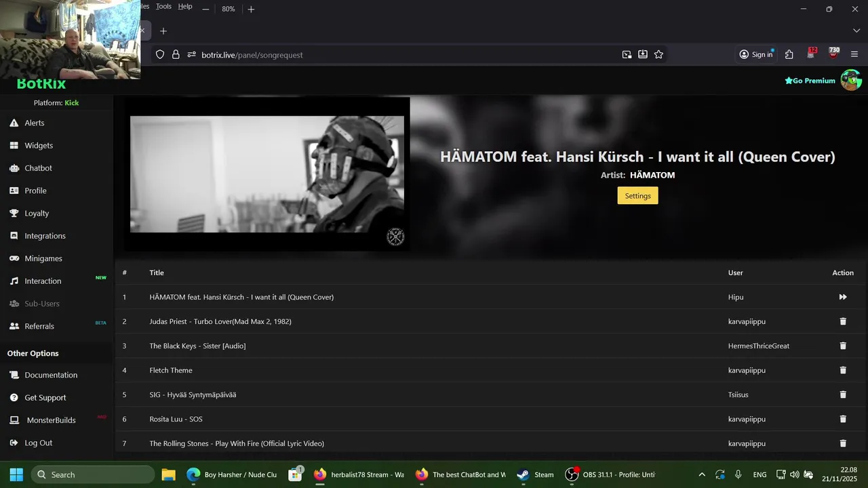
Task: Click 'SIG - Hyvää Syntymäpäivää' title
Action: 193,394
